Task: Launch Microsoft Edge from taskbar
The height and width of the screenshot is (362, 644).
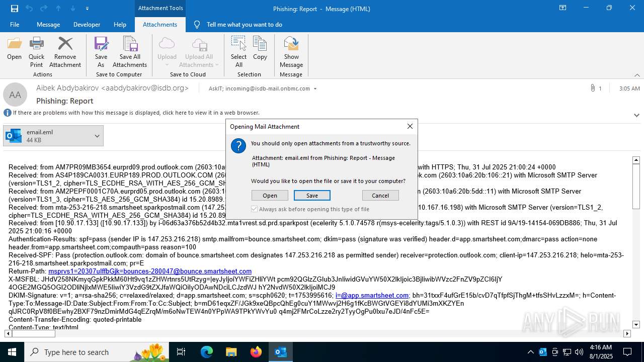Action: (x=207, y=352)
